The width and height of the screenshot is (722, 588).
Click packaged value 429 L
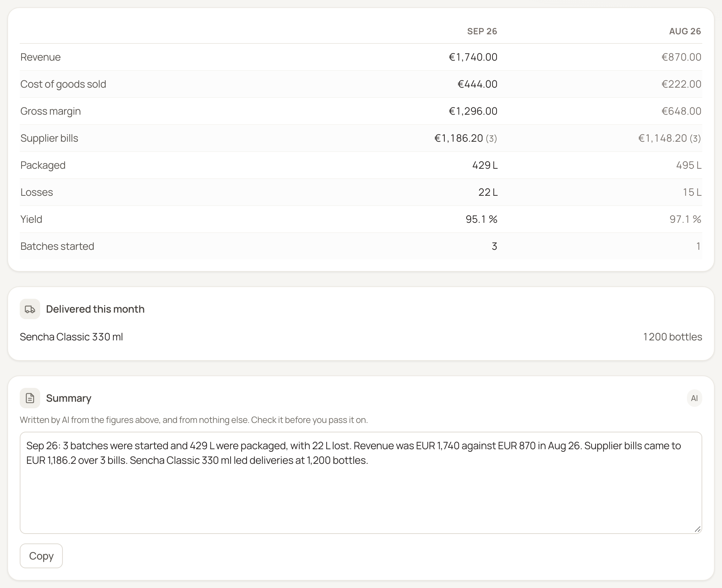click(x=485, y=165)
